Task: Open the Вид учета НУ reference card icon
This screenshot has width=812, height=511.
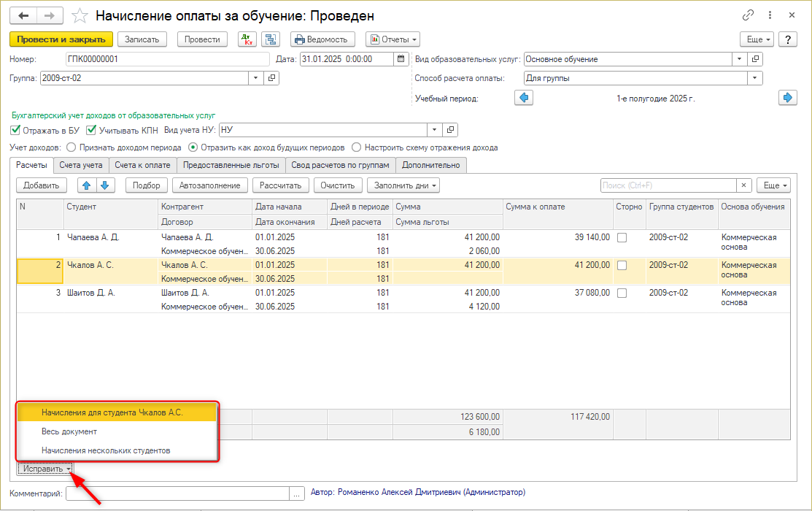Action: pos(451,129)
